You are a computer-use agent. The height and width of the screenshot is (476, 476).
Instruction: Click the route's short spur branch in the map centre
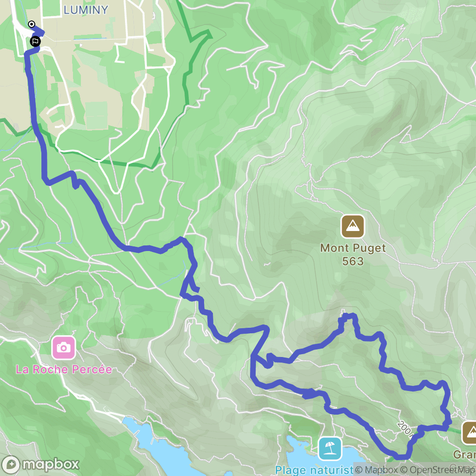coord(194,287)
